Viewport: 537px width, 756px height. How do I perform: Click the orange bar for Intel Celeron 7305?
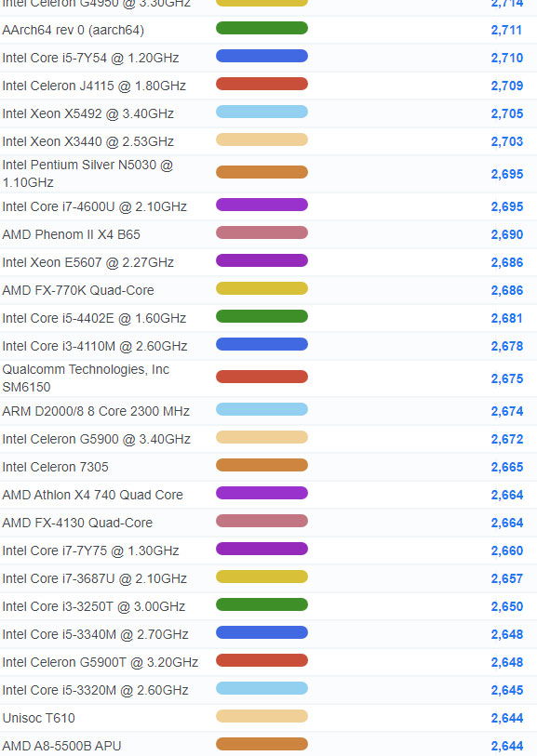pos(262,465)
